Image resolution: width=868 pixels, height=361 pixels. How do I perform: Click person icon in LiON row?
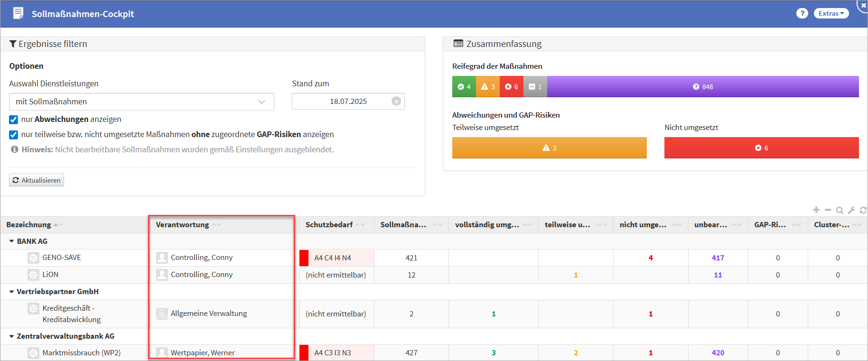click(162, 275)
